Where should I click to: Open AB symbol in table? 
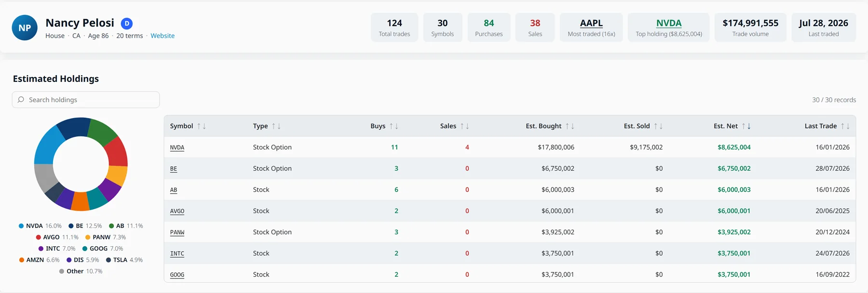point(174,190)
